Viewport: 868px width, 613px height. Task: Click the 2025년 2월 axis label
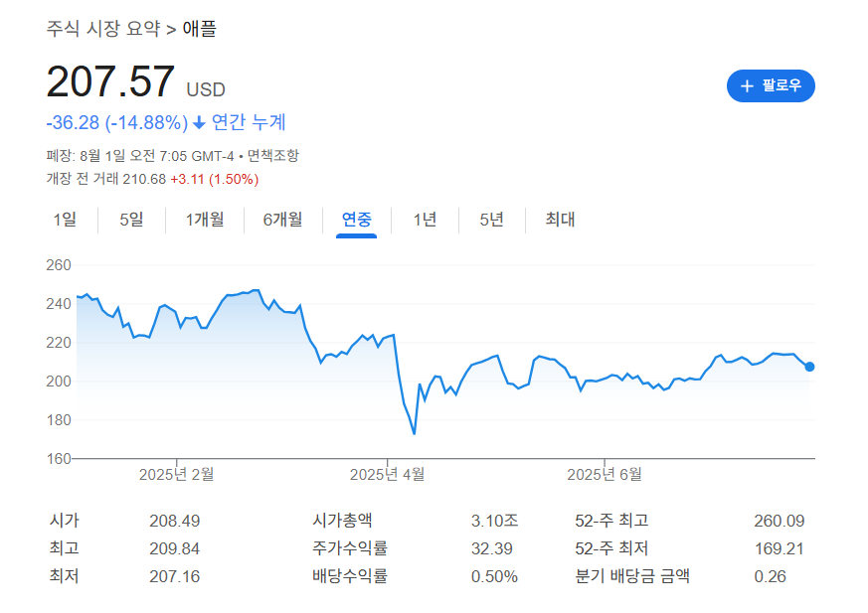(177, 475)
